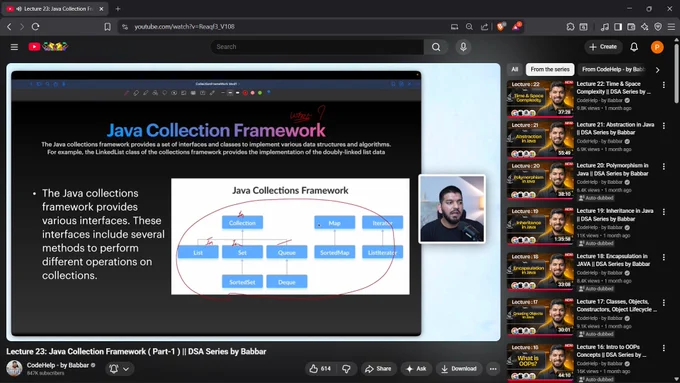Click the Create button
This screenshot has width=680, height=383.
click(x=603, y=47)
